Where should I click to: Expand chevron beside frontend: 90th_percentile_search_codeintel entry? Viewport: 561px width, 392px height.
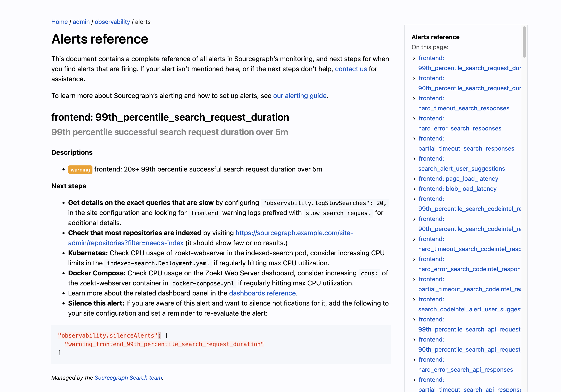414,219
